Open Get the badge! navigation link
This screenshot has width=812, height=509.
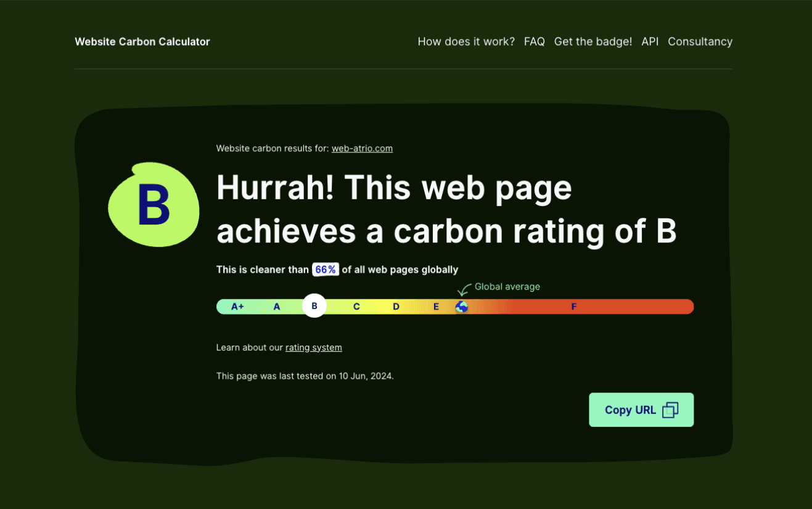(x=593, y=42)
